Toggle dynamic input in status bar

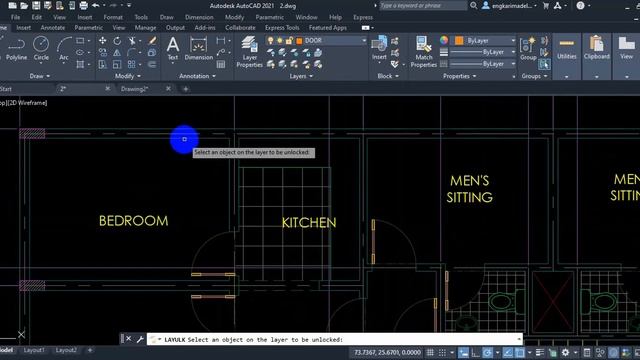[x=464, y=352]
